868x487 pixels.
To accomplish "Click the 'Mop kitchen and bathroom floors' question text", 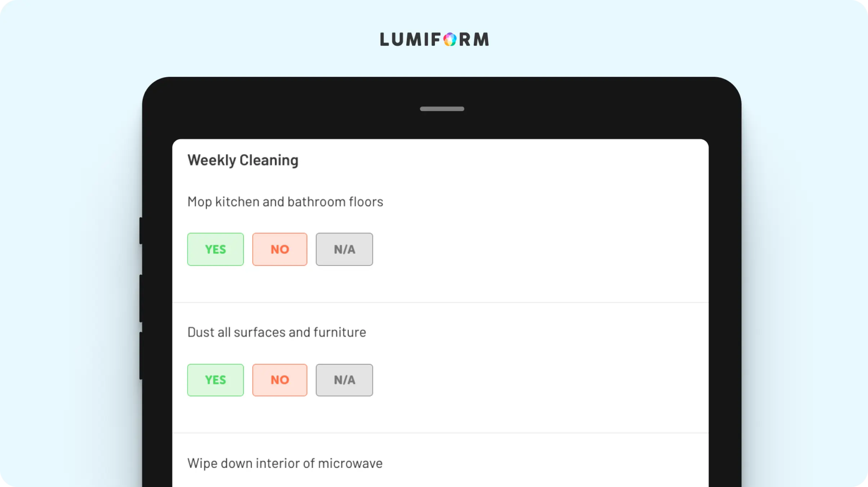I will 285,202.
